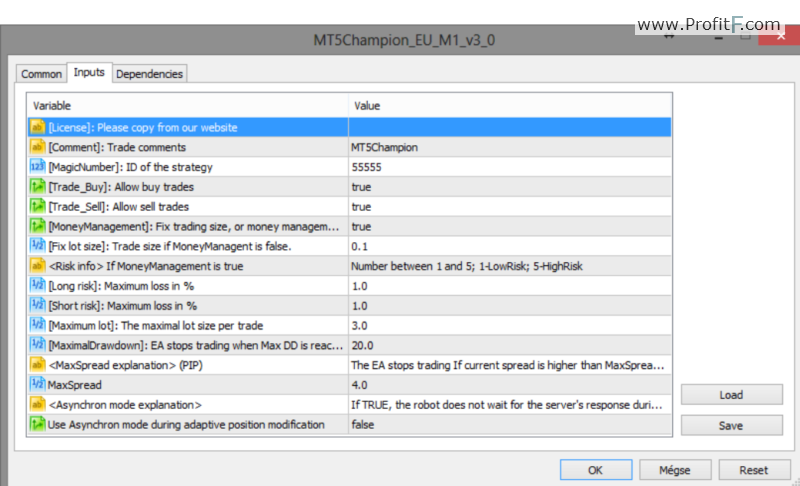This screenshot has height=486, width=800.
Task: Toggle the Trade_Sell true value
Action: click(x=510, y=207)
